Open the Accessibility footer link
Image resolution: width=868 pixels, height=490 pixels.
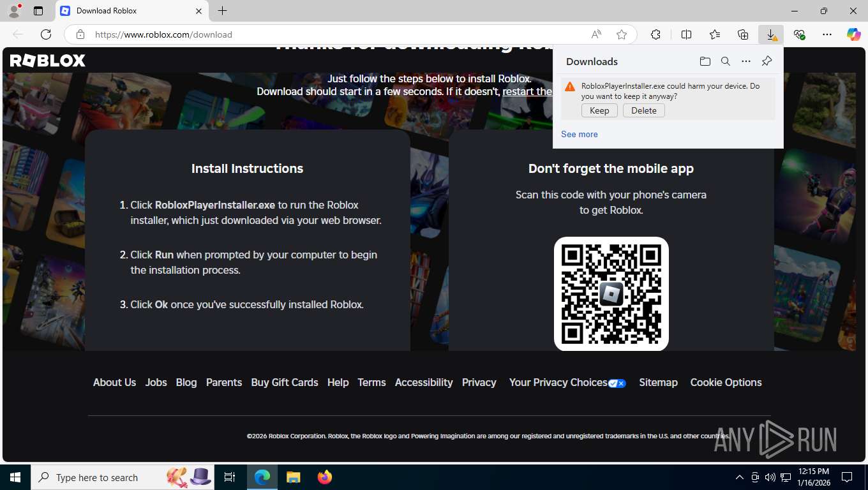424,382
